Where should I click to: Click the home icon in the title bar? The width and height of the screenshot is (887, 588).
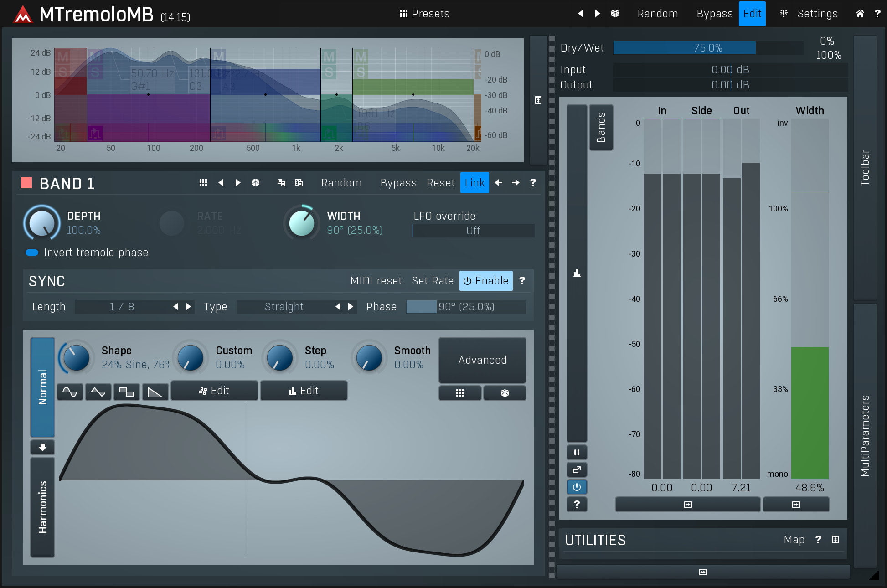[860, 14]
